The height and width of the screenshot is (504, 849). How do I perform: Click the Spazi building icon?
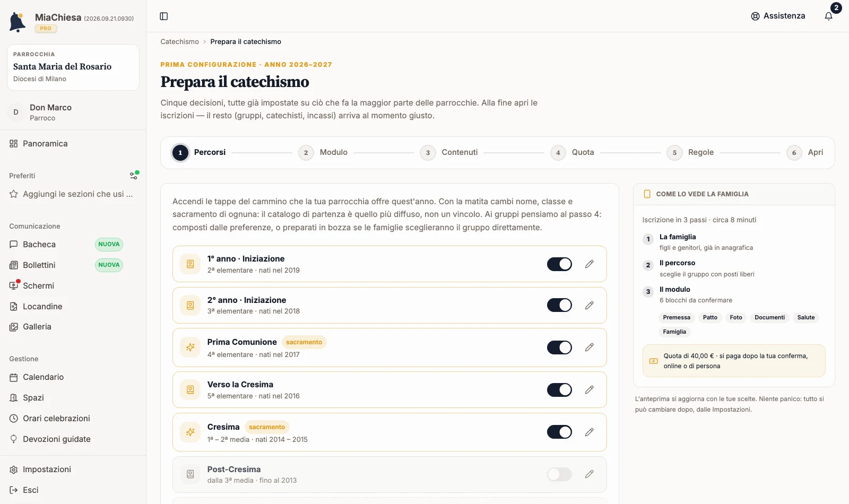(x=14, y=398)
